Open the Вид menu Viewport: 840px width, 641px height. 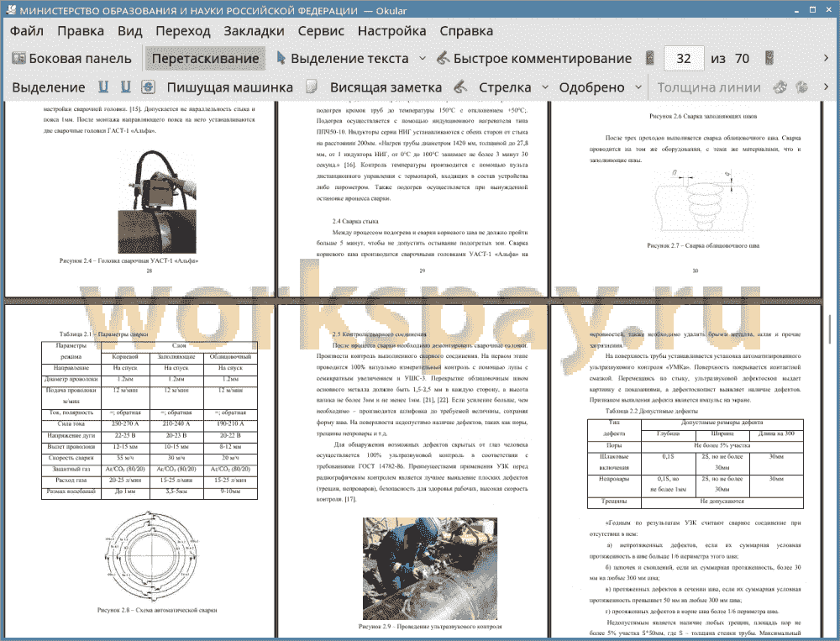tap(129, 31)
